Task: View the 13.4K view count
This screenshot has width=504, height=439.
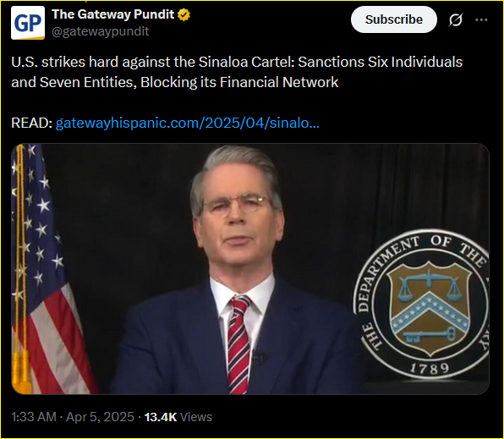Action: [161, 417]
